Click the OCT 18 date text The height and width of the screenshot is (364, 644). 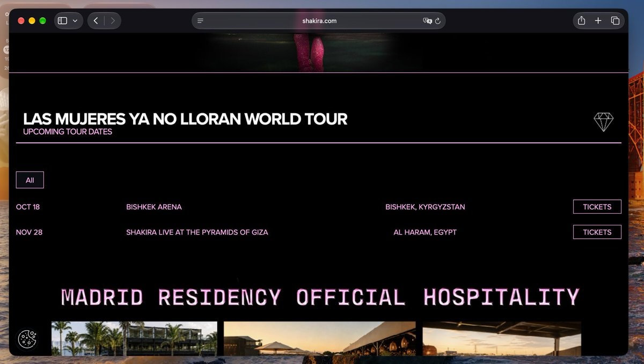pos(28,207)
